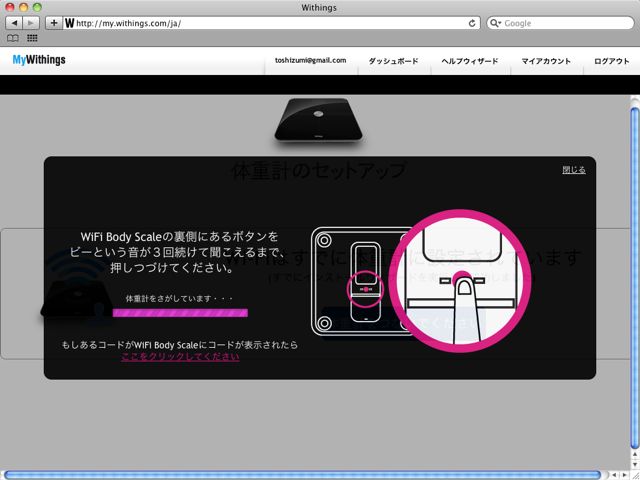Click the magnified button-press illustration
Image resolution: width=640 pixels, height=480 pixels.
460,281
